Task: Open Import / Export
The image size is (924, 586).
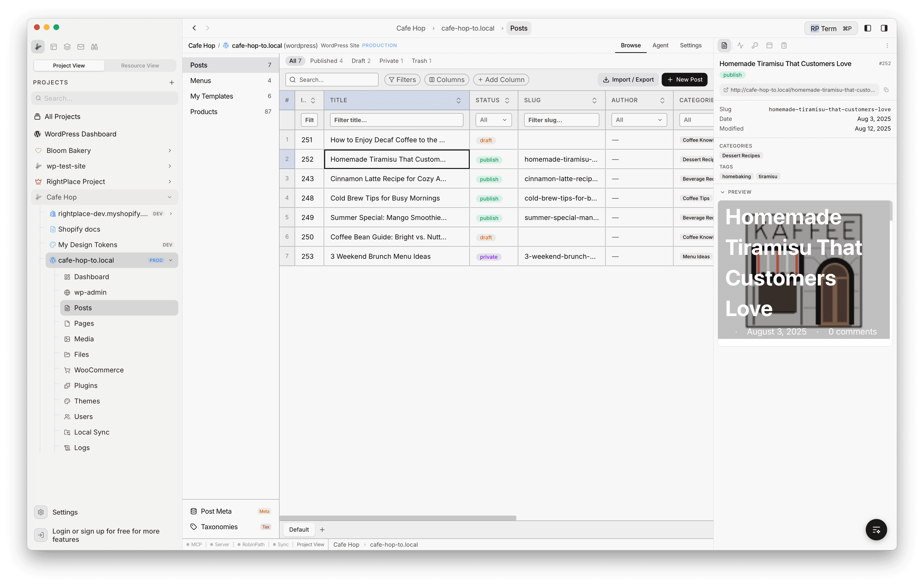Action: pos(628,79)
